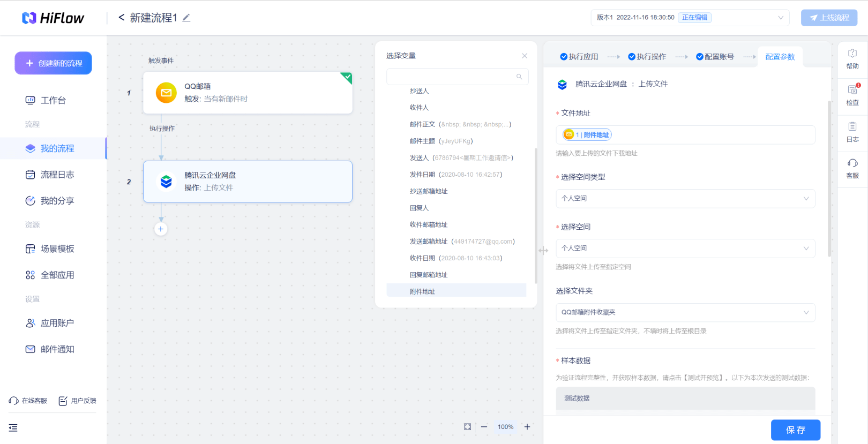Click the fit-to-screen canvas icon
Viewport: 868px width, 444px height.
(468, 427)
